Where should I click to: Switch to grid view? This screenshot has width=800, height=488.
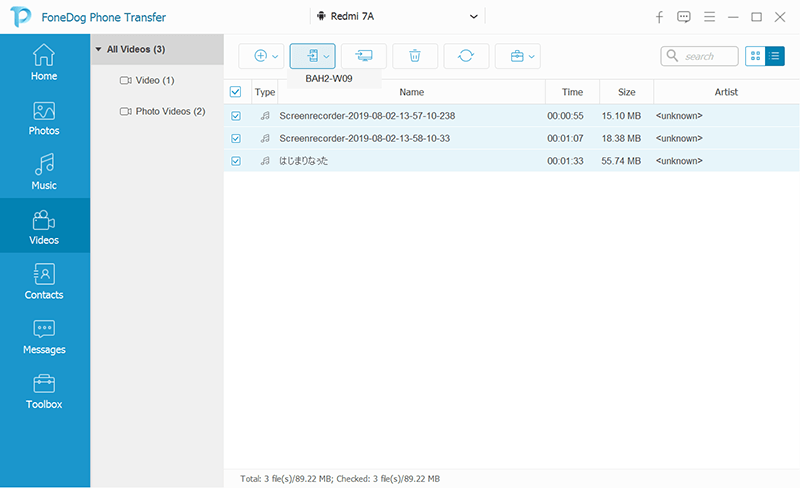coord(755,56)
